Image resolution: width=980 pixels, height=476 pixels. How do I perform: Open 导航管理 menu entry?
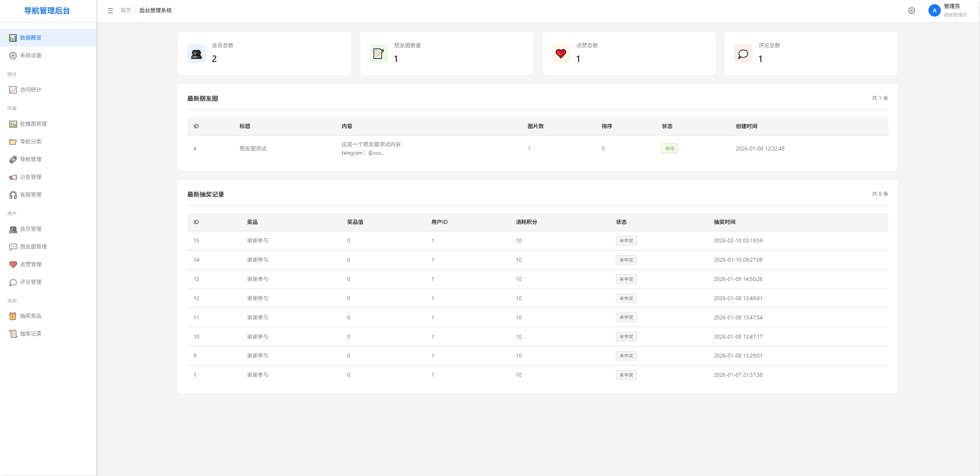coord(31,159)
